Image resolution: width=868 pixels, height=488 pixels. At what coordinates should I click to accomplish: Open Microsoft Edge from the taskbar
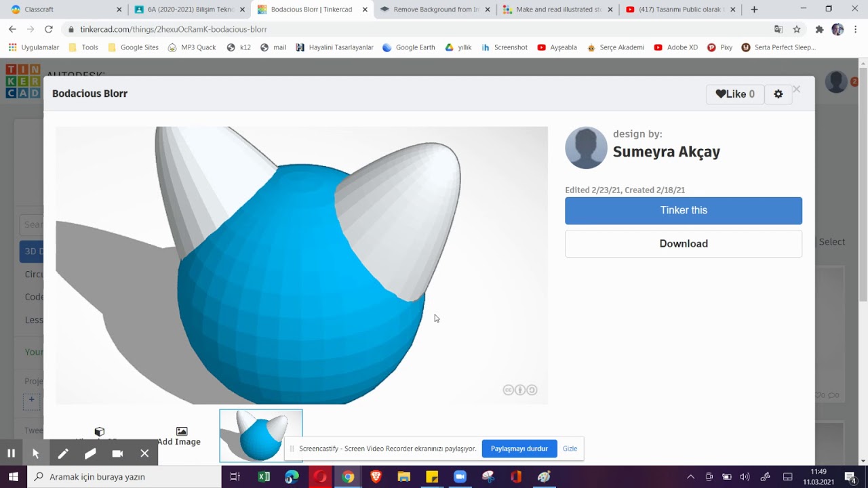tap(292, 476)
